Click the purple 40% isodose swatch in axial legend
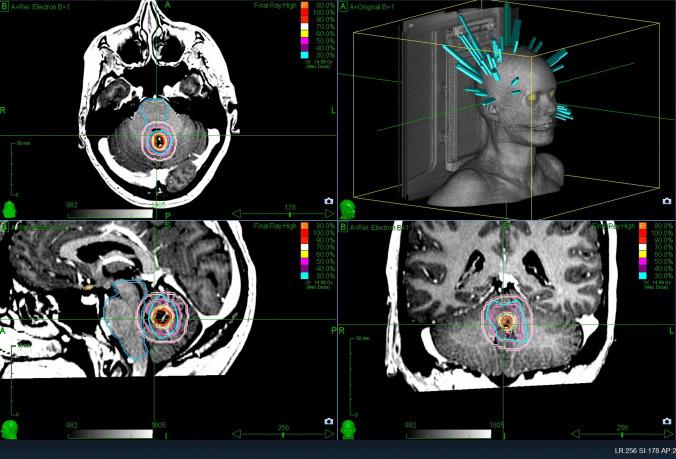The width and height of the screenshot is (676, 459). point(304,48)
